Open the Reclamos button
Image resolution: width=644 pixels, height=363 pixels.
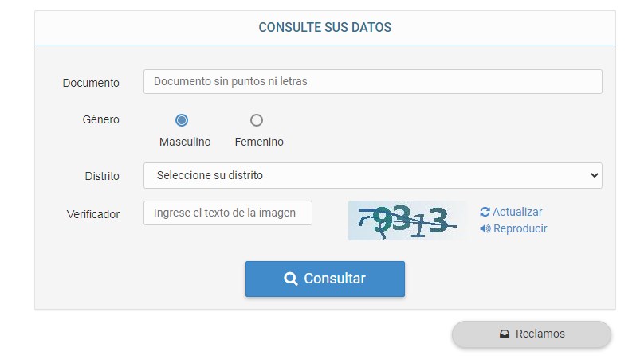tap(532, 334)
